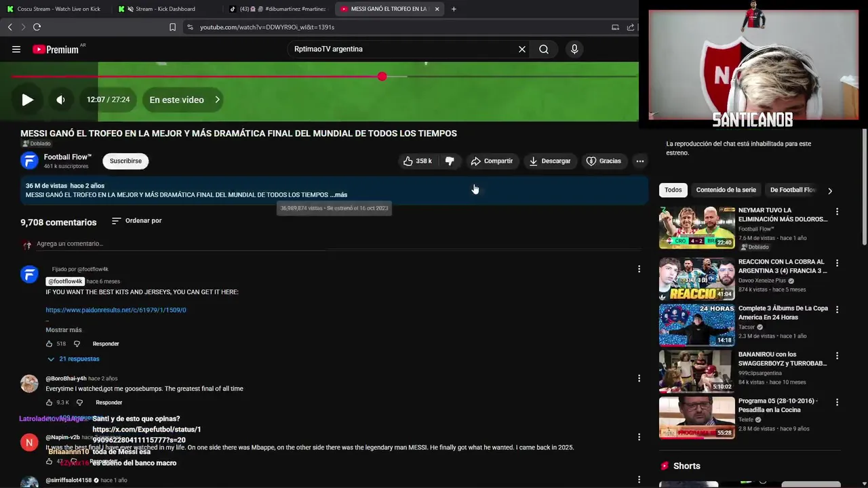Share the video with Compartir
This screenshot has height=488, width=868.
click(x=492, y=161)
